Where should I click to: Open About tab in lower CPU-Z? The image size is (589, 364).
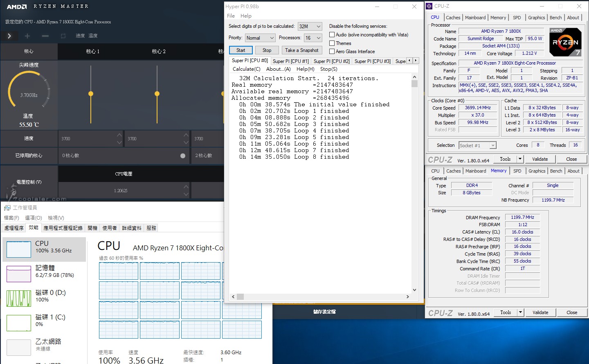click(x=573, y=171)
